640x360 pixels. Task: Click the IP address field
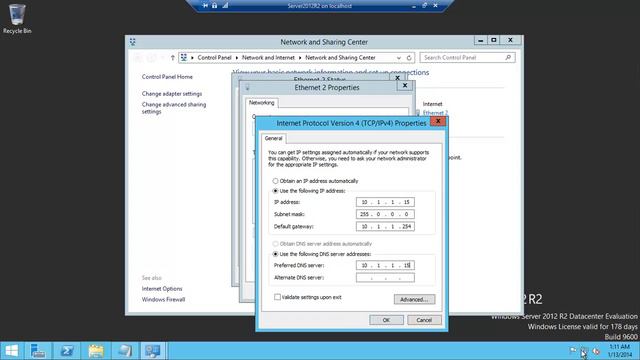coord(385,202)
